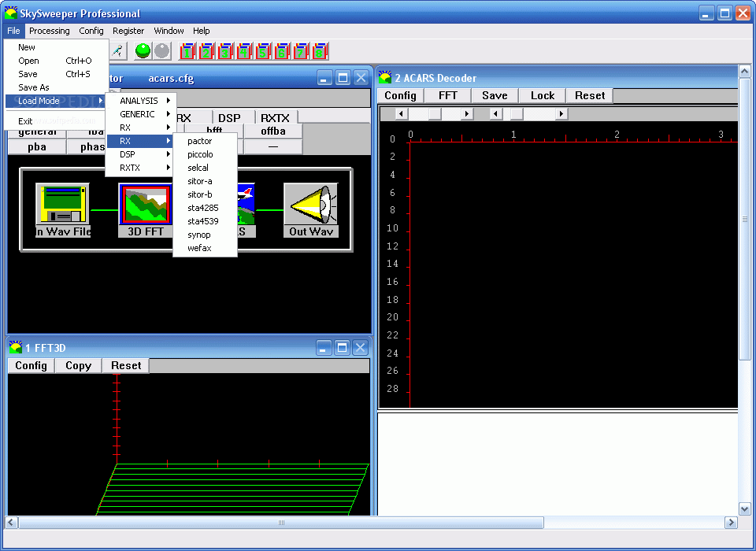
Task: Click main window horizontal scrollbar thumb
Action: (281, 523)
